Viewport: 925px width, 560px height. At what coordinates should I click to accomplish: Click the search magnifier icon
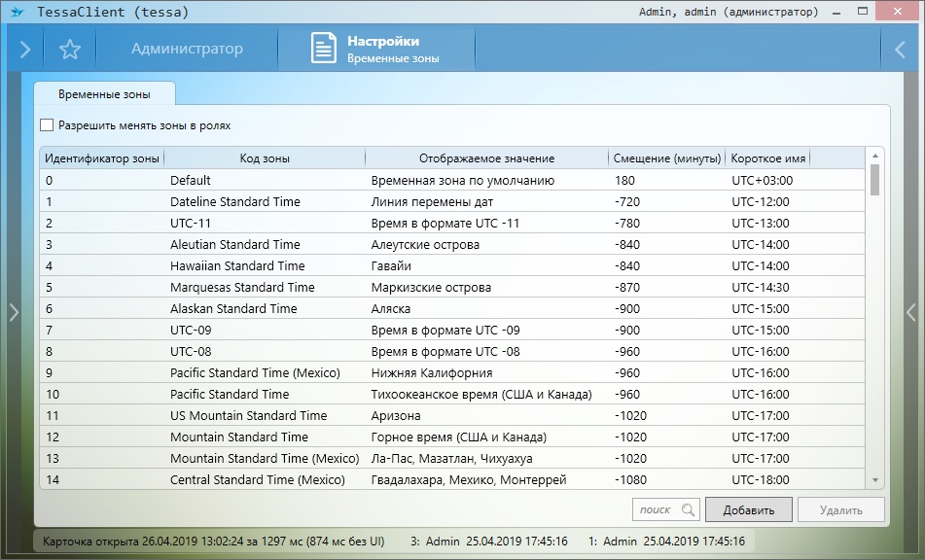coord(689,509)
